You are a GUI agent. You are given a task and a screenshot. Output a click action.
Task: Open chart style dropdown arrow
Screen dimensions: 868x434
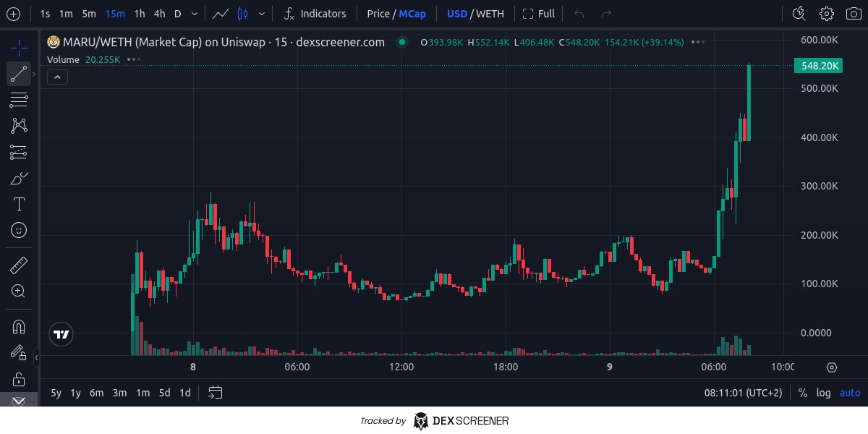point(261,13)
